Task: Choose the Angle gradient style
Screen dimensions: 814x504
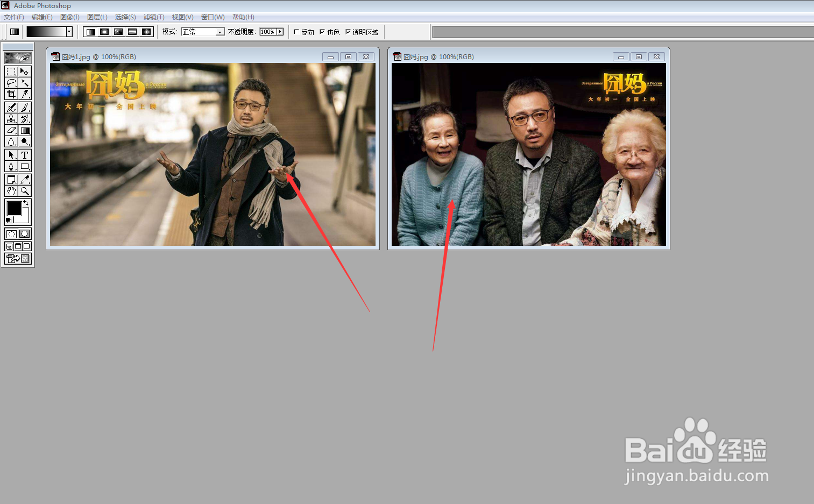Action: pos(118,32)
